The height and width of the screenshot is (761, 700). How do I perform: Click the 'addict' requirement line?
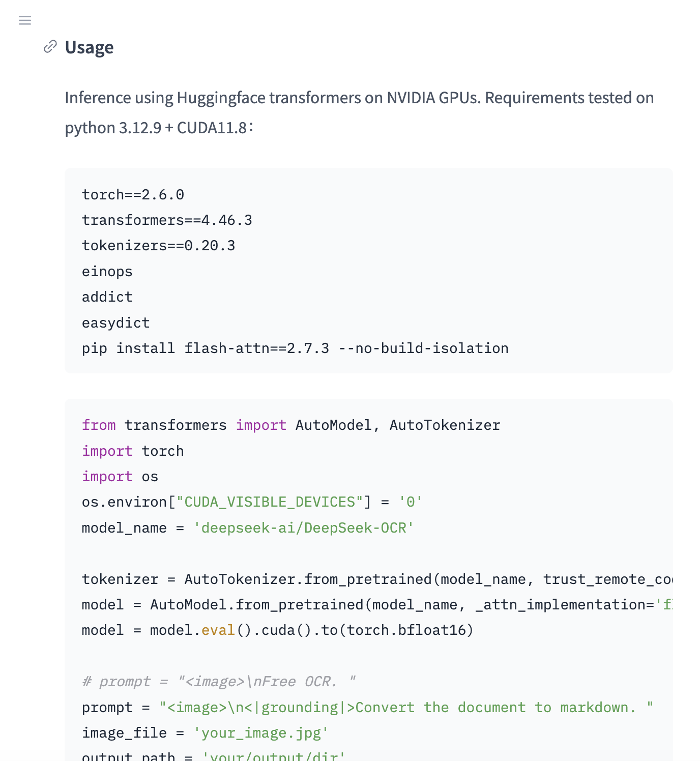click(x=107, y=297)
